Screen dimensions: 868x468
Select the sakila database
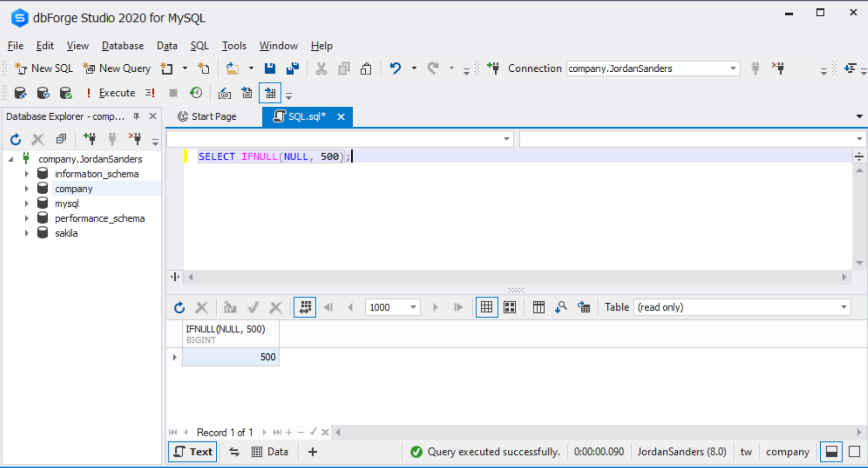66,233
